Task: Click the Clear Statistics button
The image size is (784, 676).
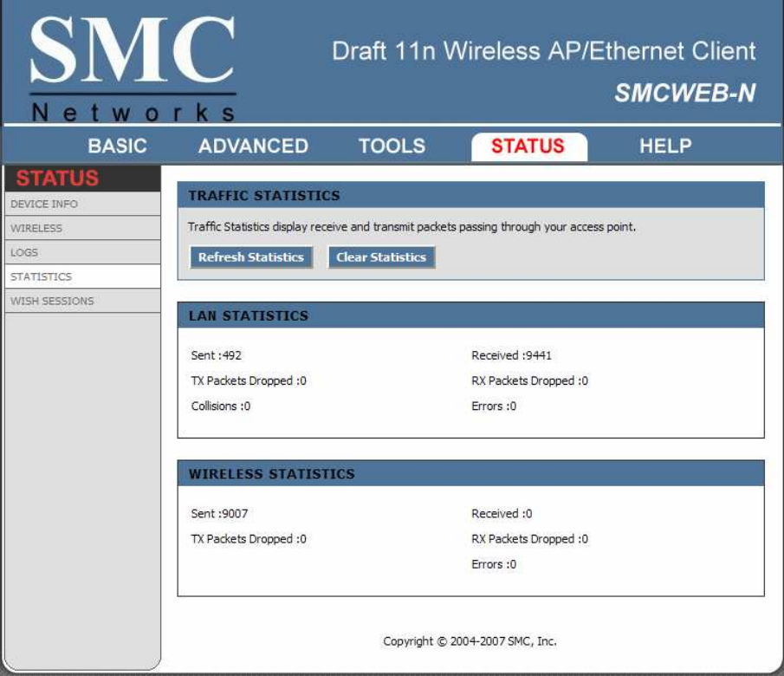Action: 381,257
